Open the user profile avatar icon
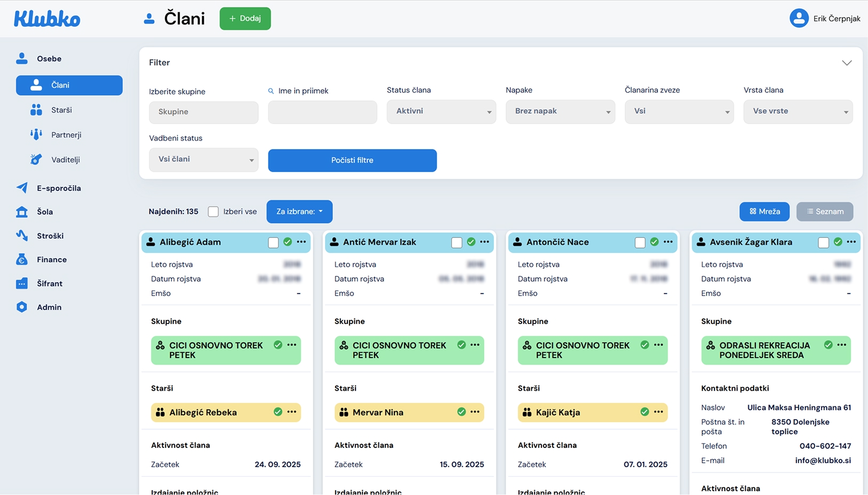Image resolution: width=868 pixels, height=495 pixels. (x=799, y=19)
